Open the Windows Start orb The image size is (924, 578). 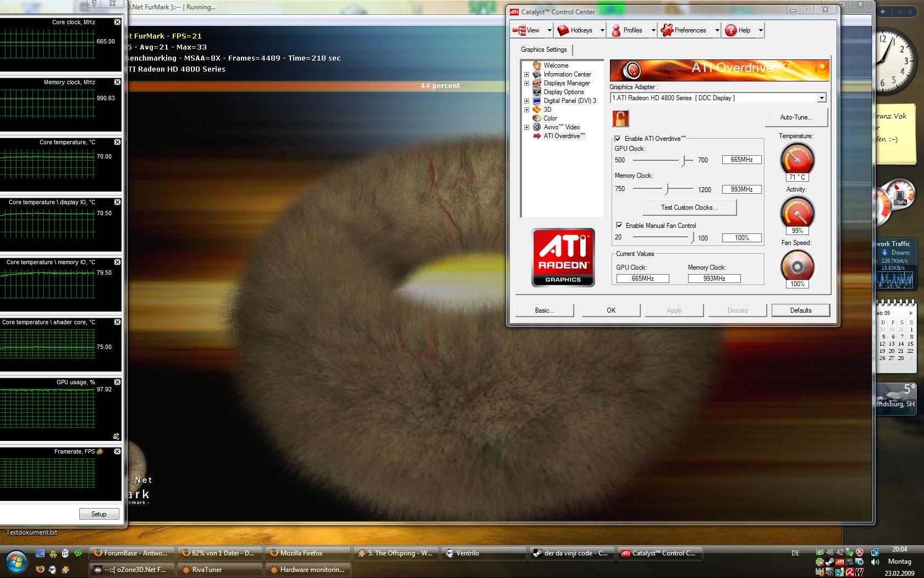(x=16, y=561)
